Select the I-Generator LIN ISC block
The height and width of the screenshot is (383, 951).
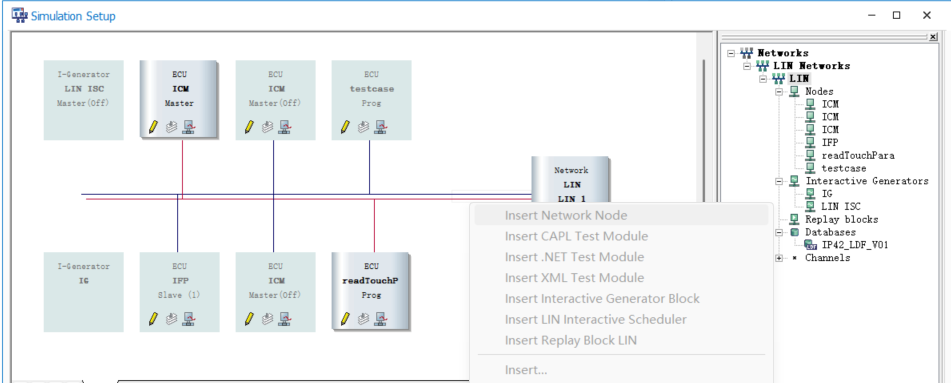coord(84,100)
